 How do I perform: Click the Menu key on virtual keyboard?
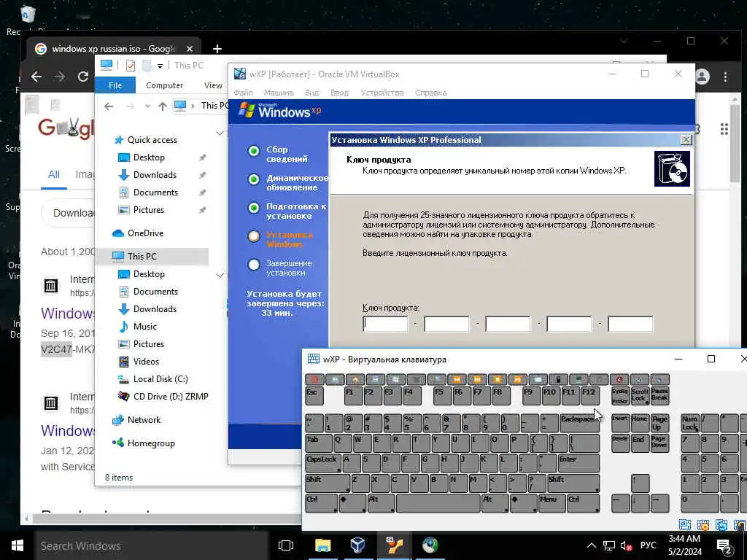click(x=551, y=503)
